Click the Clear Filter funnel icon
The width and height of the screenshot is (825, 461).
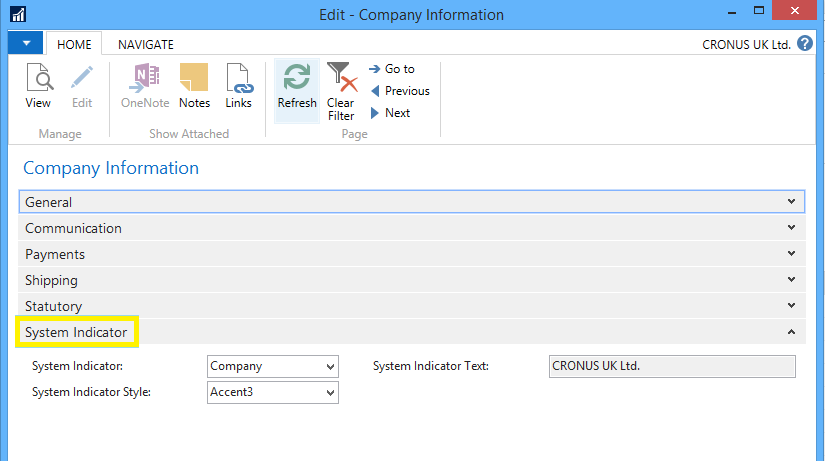click(x=342, y=77)
